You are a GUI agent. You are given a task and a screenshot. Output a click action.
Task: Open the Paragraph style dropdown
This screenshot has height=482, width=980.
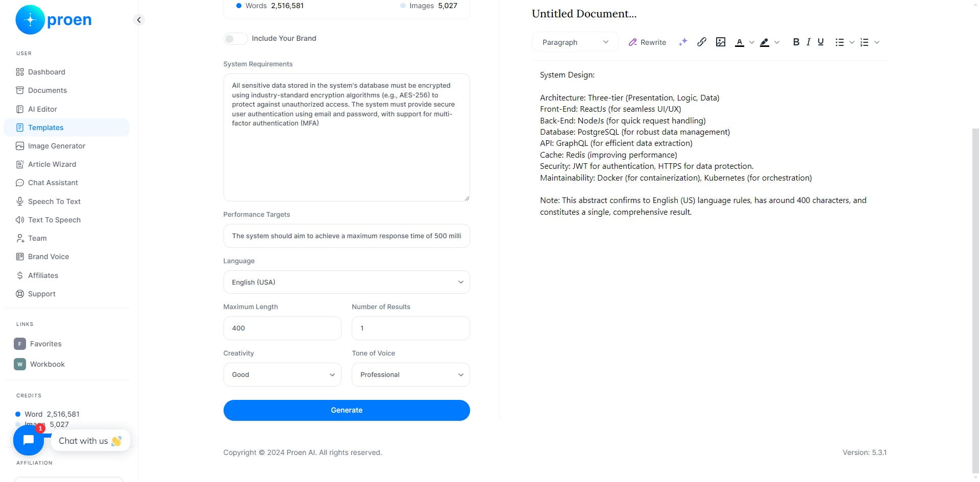pyautogui.click(x=575, y=42)
